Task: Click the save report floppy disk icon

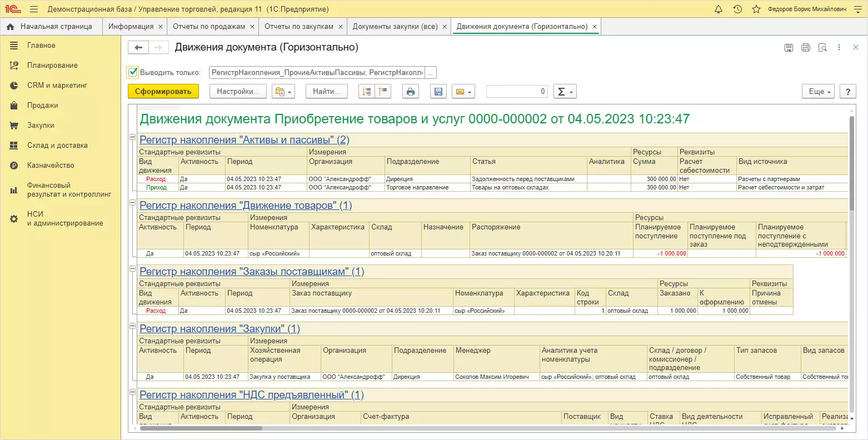Action: click(x=438, y=92)
